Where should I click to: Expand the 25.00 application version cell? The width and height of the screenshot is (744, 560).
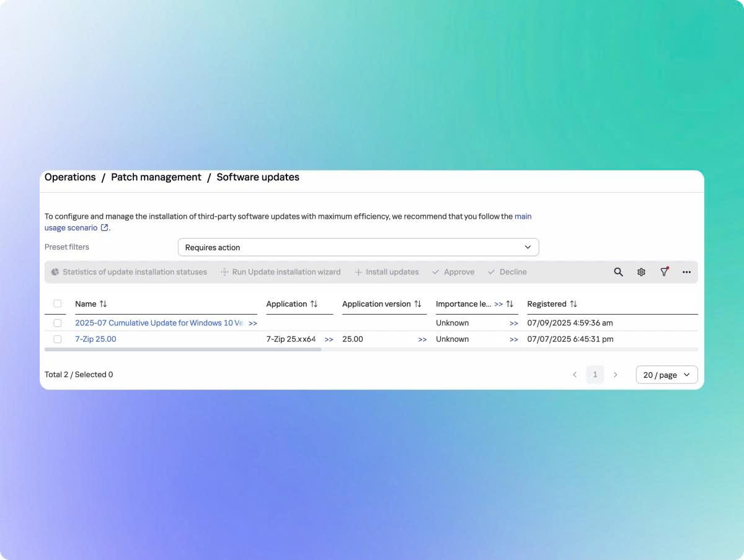tap(422, 339)
